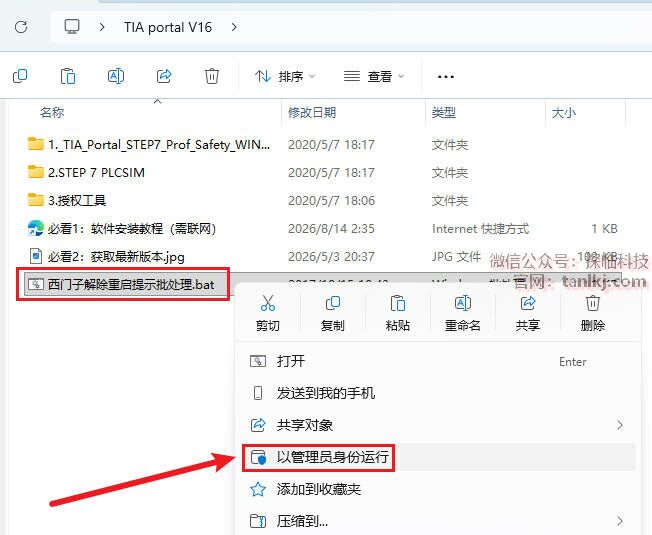Expand the 共享对象 submenu arrow
The image size is (652, 535).
[x=620, y=425]
